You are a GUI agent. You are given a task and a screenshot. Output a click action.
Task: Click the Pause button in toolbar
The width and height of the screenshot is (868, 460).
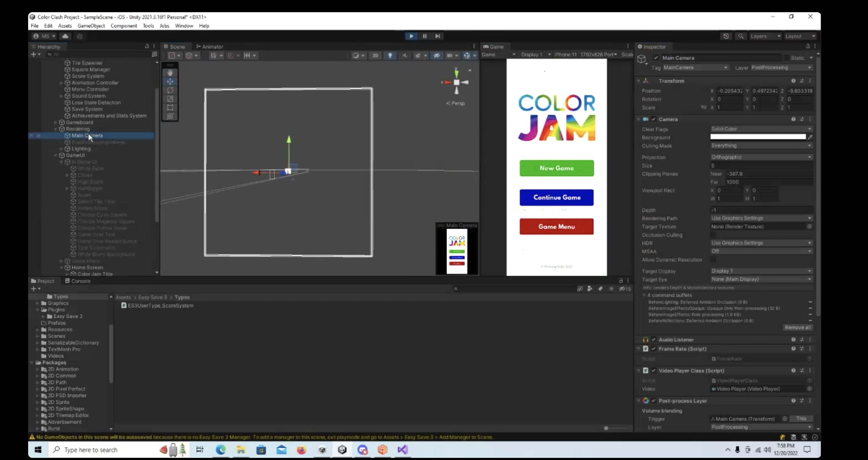click(425, 36)
